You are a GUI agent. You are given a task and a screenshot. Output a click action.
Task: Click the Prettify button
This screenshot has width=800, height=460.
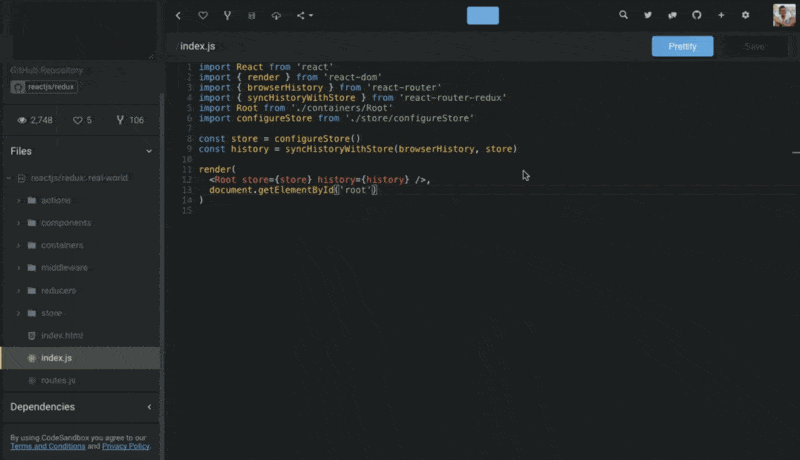click(x=682, y=46)
